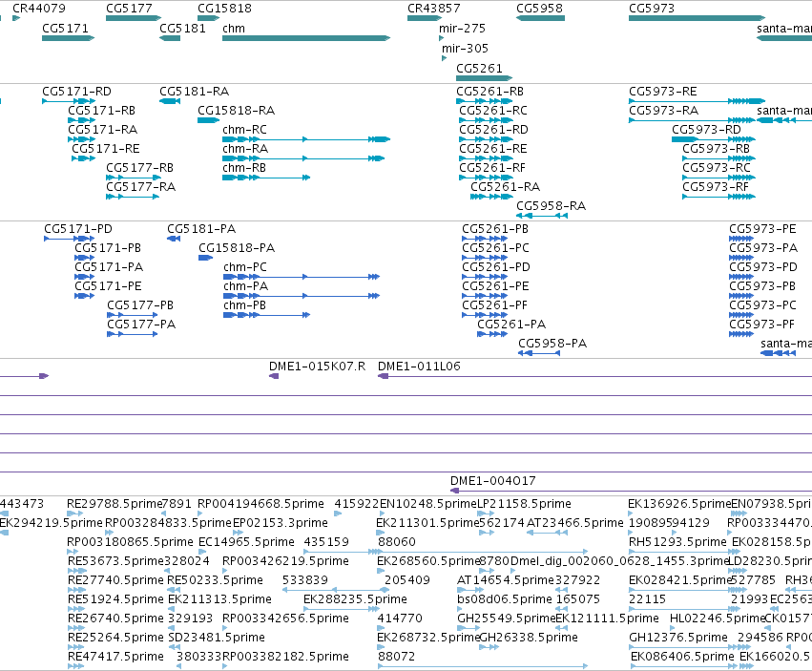
Task: Select the CG5261 gene bar
Action: point(484,78)
